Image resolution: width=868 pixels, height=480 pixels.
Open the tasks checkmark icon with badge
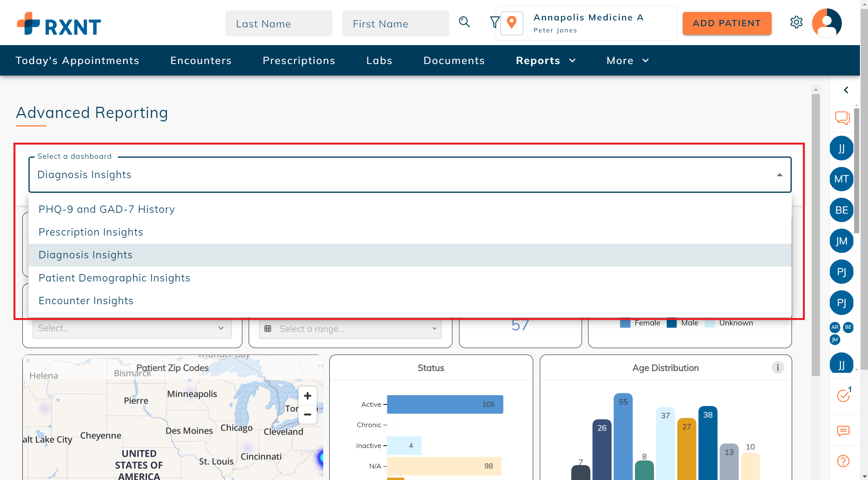843,395
